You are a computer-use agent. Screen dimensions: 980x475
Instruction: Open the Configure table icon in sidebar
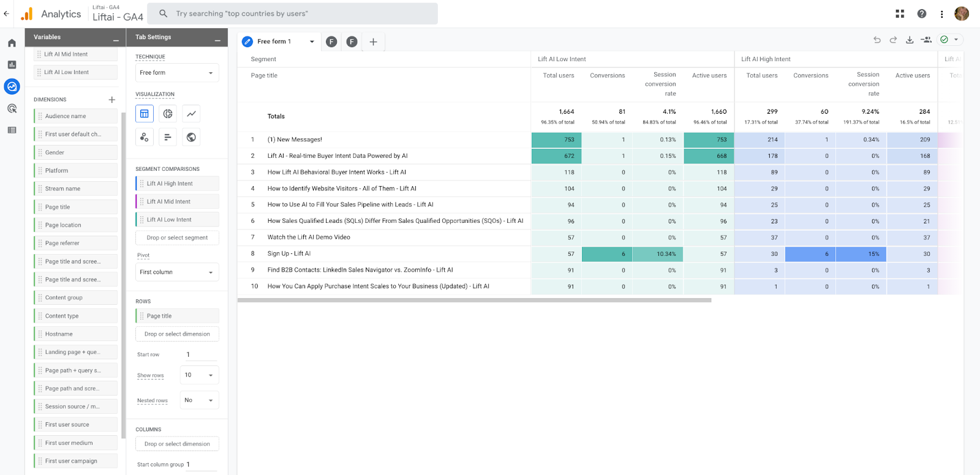(12, 130)
